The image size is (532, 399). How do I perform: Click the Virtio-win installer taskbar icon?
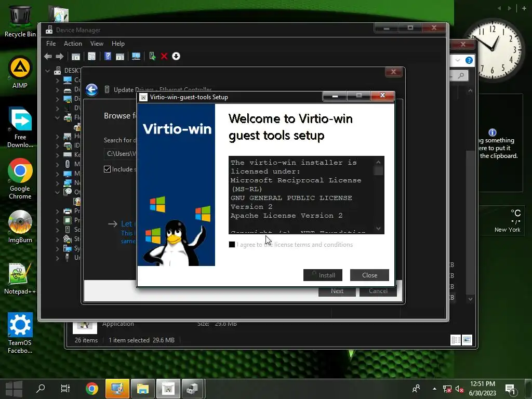[x=168, y=389]
